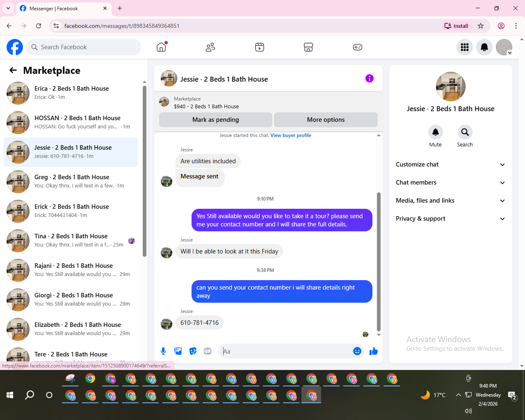Viewport: 525px width, 420px height.
Task: Reload the page in Chrome
Action: tap(39, 26)
